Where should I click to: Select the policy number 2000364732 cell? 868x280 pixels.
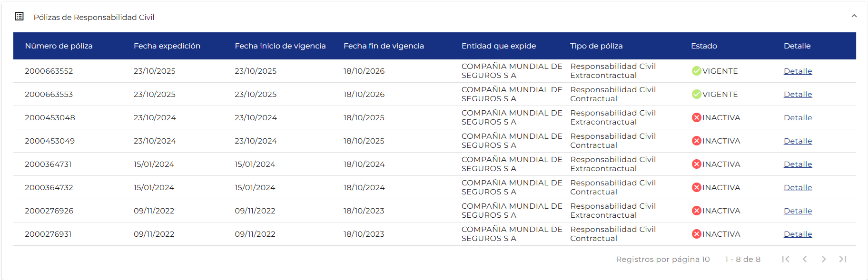[x=49, y=187]
